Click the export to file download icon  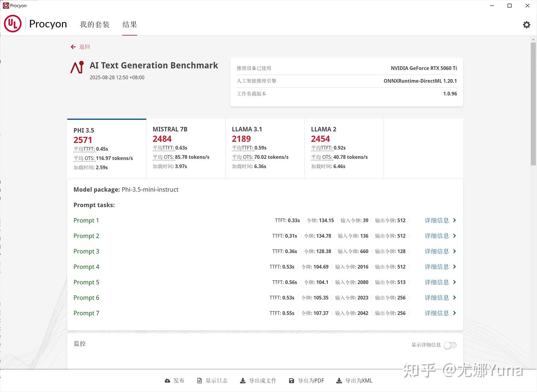[243, 381]
